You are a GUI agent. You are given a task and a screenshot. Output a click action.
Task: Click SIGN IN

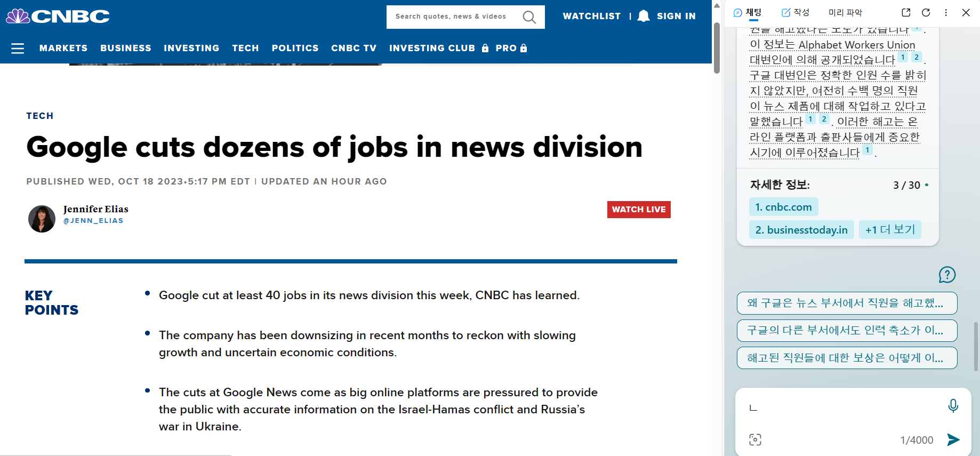click(676, 16)
